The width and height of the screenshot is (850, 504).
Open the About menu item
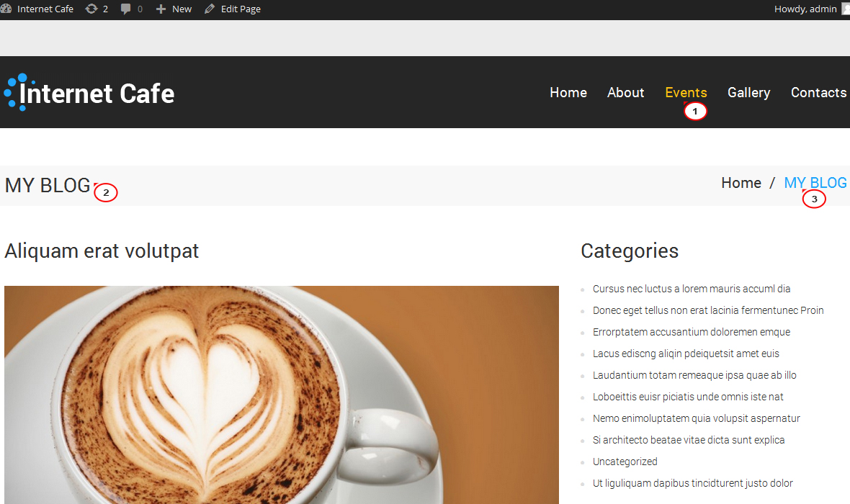tap(625, 93)
